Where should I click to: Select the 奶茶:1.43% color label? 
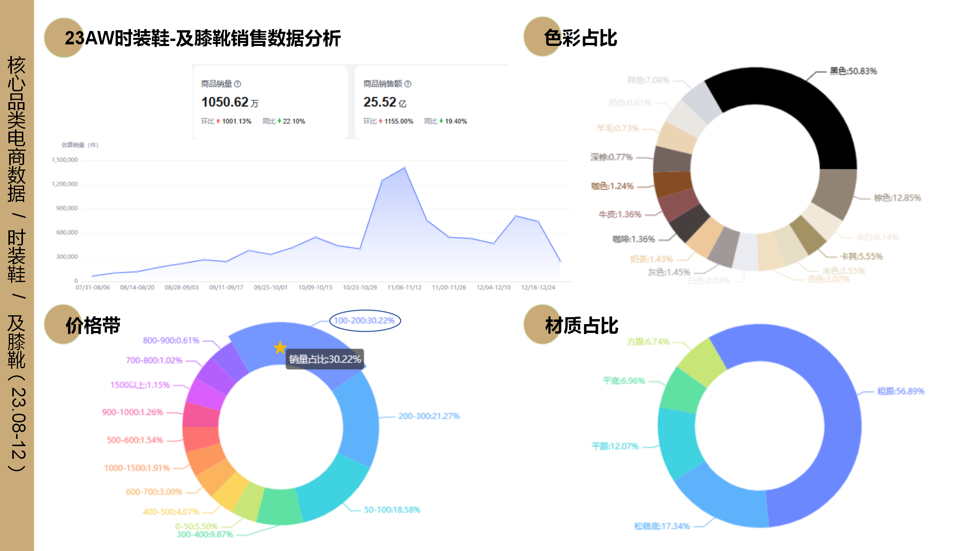coord(651,259)
